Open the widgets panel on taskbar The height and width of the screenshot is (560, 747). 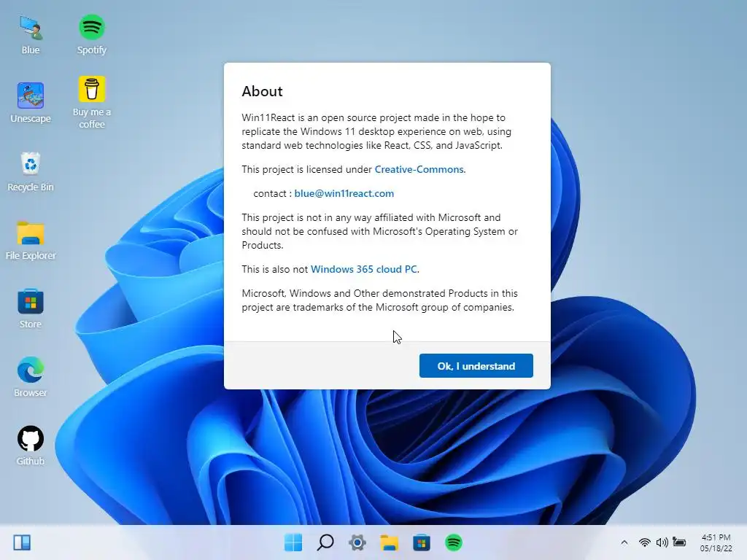pos(22,542)
